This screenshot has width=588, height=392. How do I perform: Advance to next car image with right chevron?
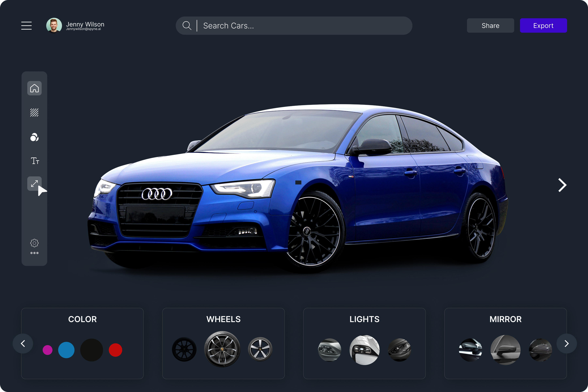[562, 185]
